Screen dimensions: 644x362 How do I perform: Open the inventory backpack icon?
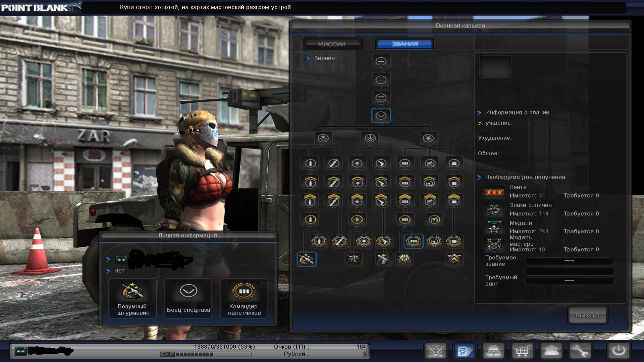[x=493, y=351]
